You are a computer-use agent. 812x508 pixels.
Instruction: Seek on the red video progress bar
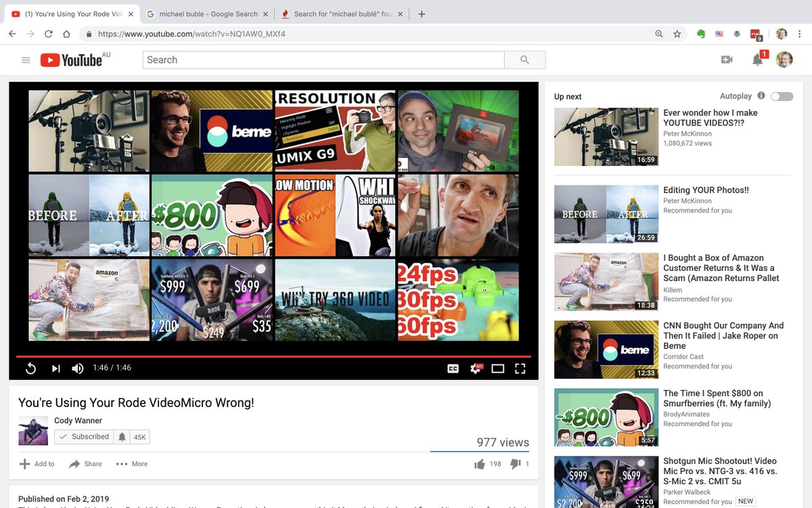(273, 356)
